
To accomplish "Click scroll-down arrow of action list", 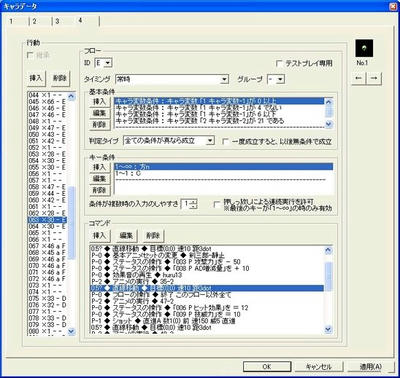I will tap(71, 331).
